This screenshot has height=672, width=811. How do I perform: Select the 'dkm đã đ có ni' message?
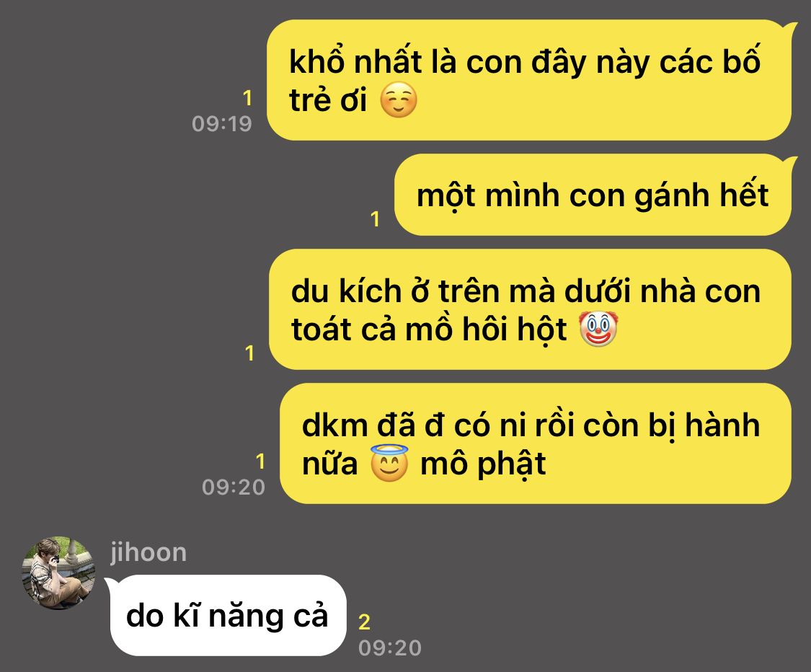click(536, 443)
